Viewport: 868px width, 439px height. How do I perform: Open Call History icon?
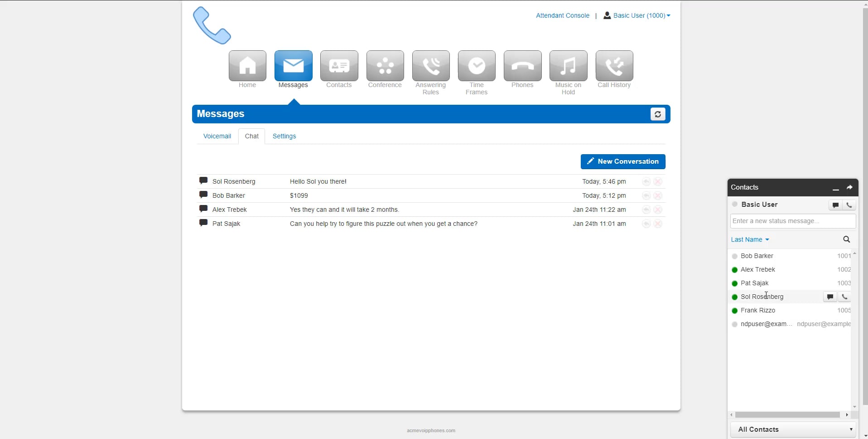(x=614, y=66)
